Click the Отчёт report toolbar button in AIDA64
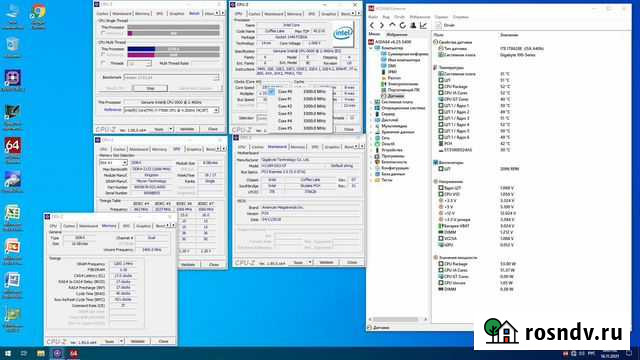Image resolution: width=640 pixels, height=360 pixels. [445, 25]
